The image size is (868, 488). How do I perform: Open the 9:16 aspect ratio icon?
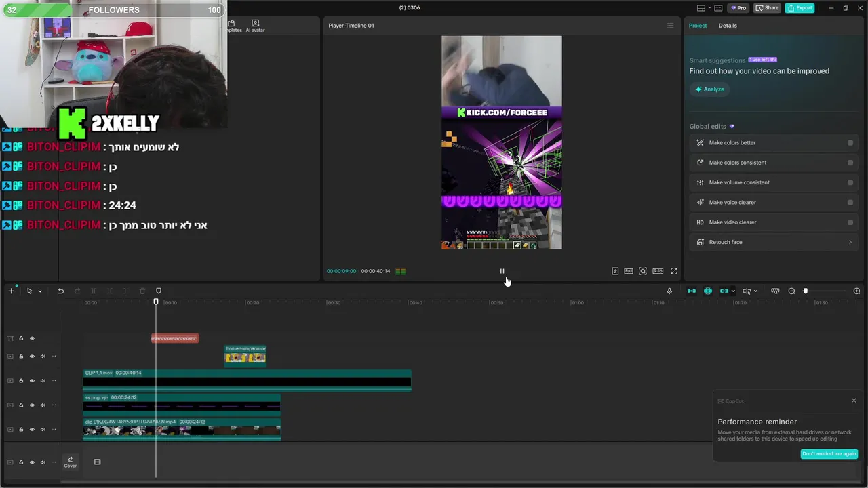click(x=658, y=271)
